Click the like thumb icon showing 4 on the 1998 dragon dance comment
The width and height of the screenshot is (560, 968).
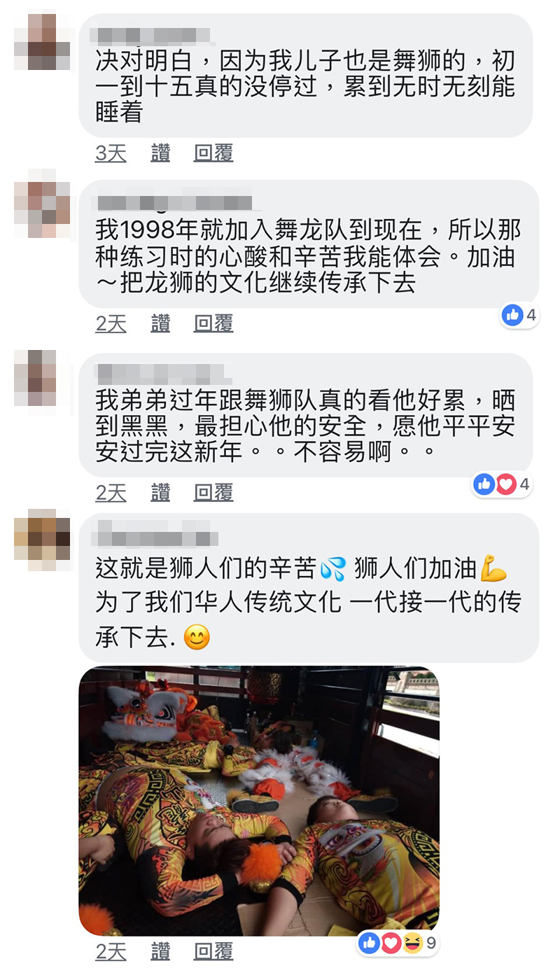(512, 315)
